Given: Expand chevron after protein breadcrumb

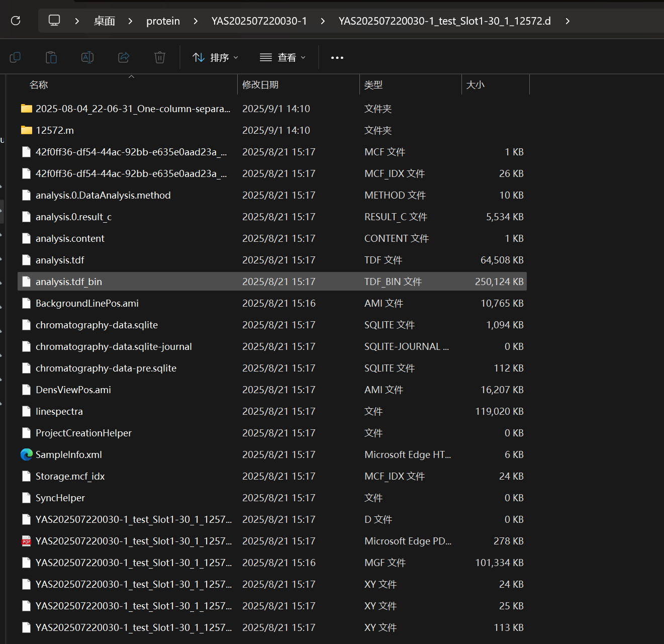Looking at the screenshot, I should [x=196, y=21].
